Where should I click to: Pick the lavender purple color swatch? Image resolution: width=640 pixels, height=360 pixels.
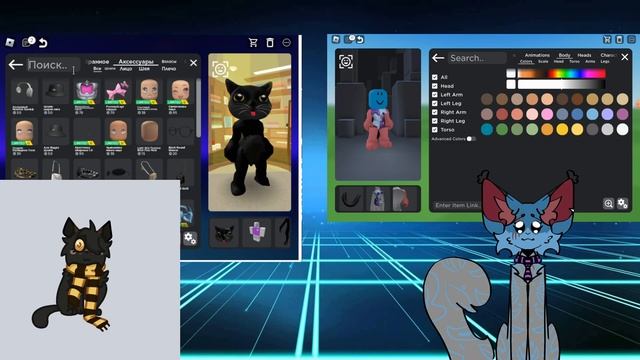tap(607, 114)
